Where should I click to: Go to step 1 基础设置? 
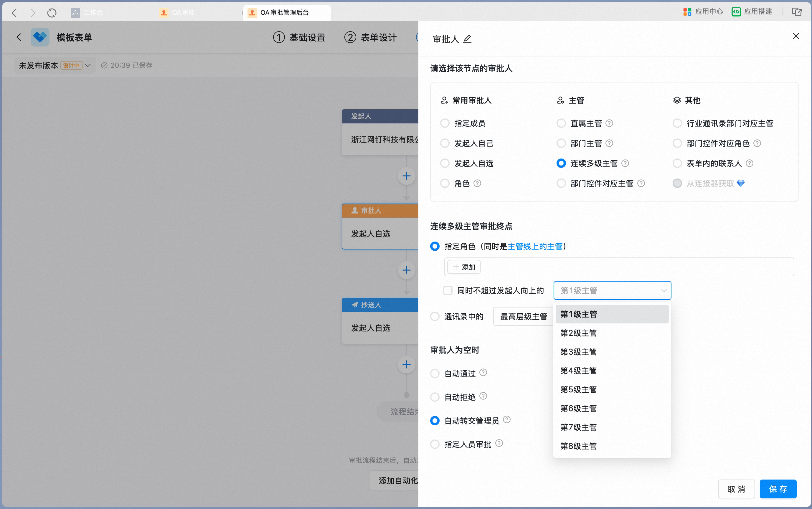pyautogui.click(x=299, y=37)
